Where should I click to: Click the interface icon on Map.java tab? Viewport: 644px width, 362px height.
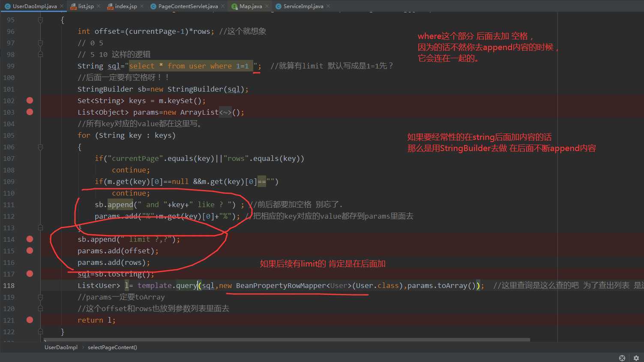click(234, 6)
